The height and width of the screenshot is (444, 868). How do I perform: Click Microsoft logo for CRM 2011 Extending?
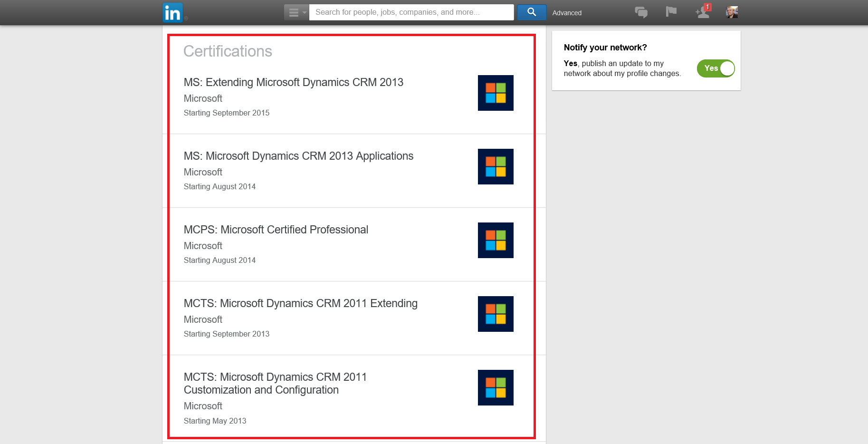click(x=496, y=314)
